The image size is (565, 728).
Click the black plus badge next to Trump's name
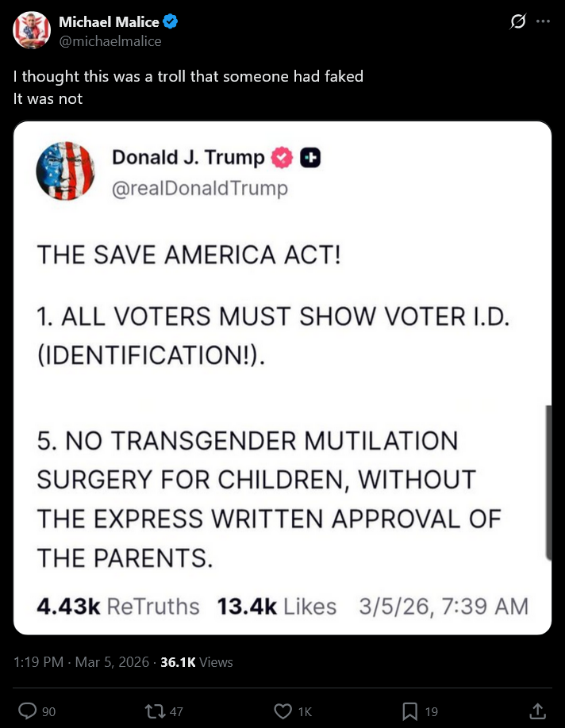[310, 158]
